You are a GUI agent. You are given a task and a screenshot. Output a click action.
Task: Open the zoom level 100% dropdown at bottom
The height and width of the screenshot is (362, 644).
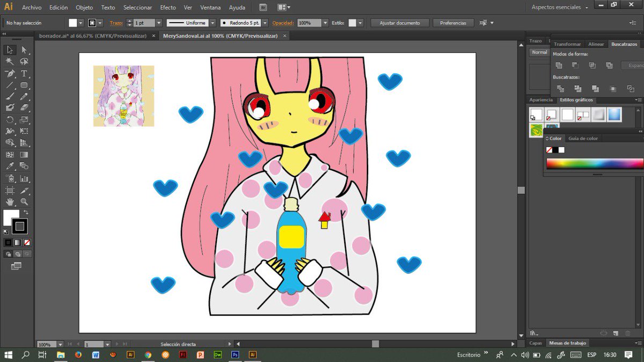click(x=60, y=344)
